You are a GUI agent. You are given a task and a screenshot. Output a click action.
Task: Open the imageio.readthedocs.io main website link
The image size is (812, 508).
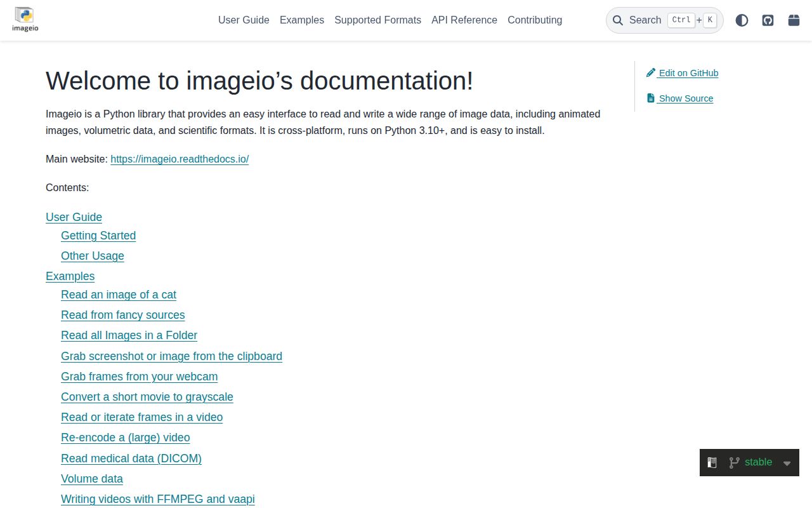[x=180, y=159]
